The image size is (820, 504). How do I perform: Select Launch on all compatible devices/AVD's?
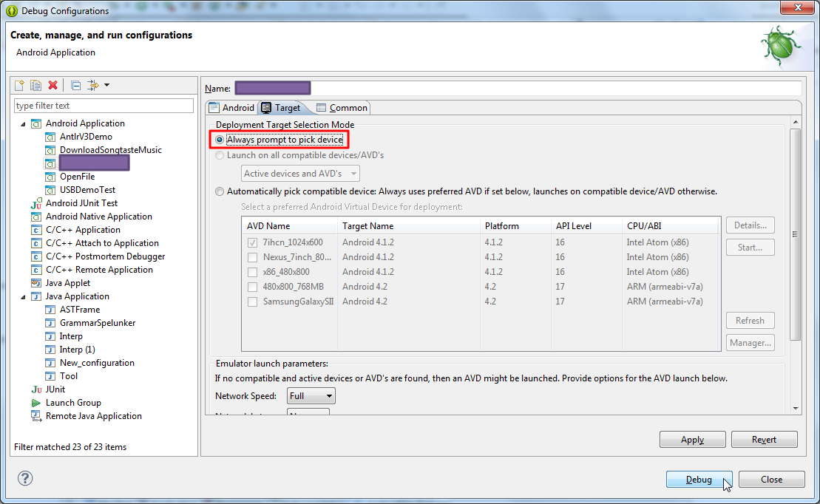pos(220,155)
